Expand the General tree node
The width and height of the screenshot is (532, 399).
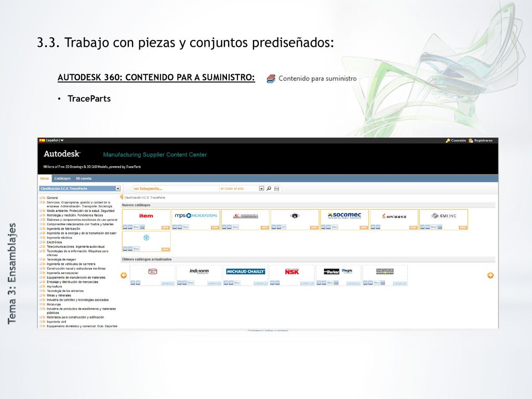[x=41, y=197]
